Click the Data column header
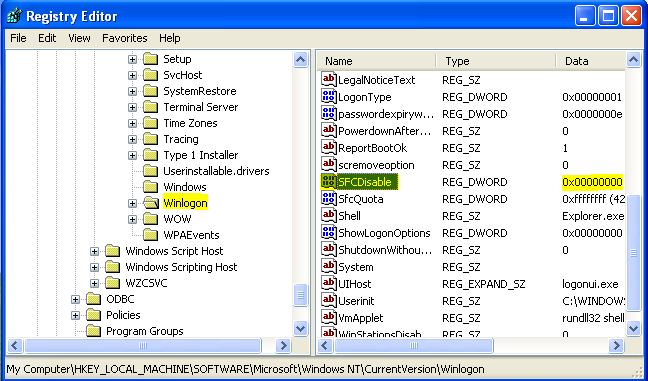This screenshot has width=648, height=381. tap(591, 61)
